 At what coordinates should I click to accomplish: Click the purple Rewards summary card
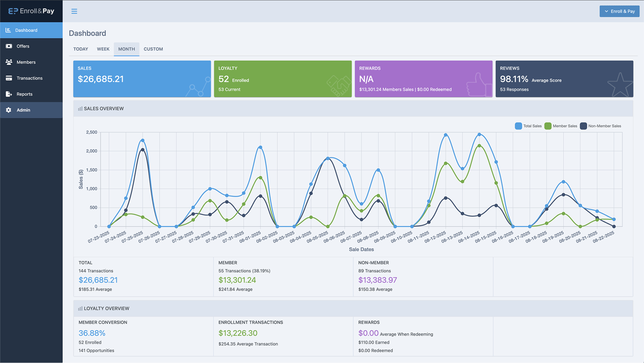423,79
